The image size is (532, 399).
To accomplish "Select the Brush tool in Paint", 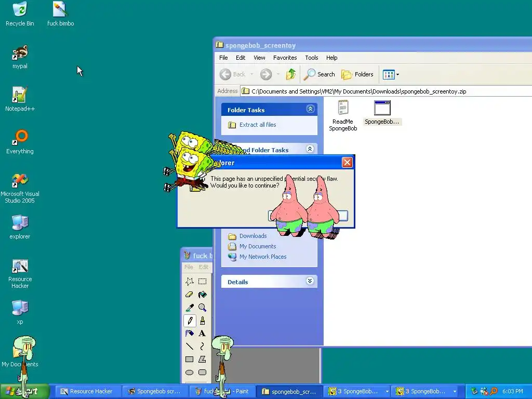I will (x=202, y=320).
